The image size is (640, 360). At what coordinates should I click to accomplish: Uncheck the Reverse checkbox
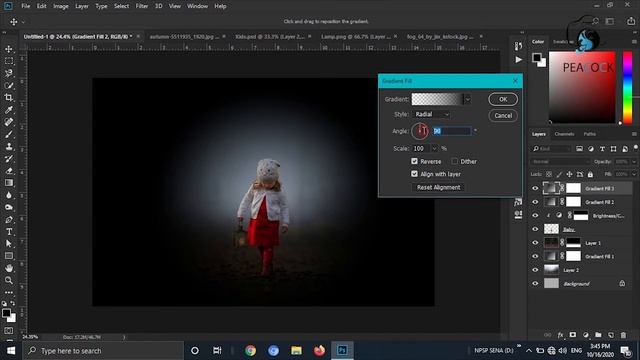[x=414, y=161]
